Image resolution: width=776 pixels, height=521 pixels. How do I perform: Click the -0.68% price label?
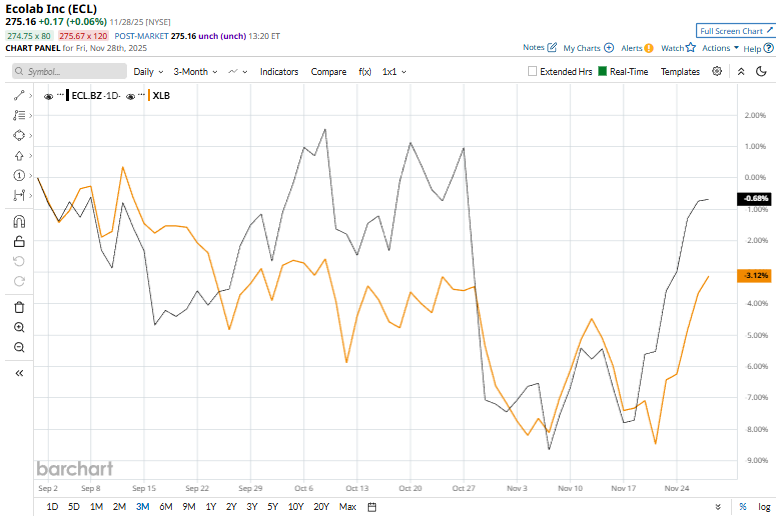click(x=754, y=198)
